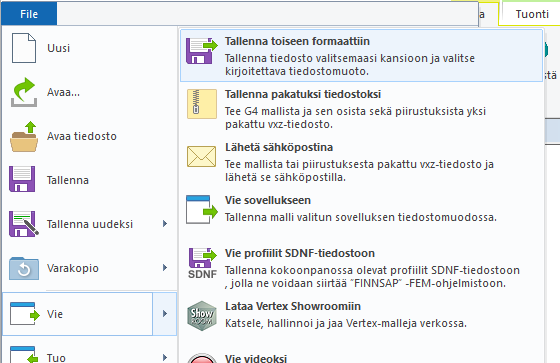Click the Tallenna uudeksi floppy-with-pen icon
Viewport: 560px width, 363px height.
pyautogui.click(x=24, y=224)
